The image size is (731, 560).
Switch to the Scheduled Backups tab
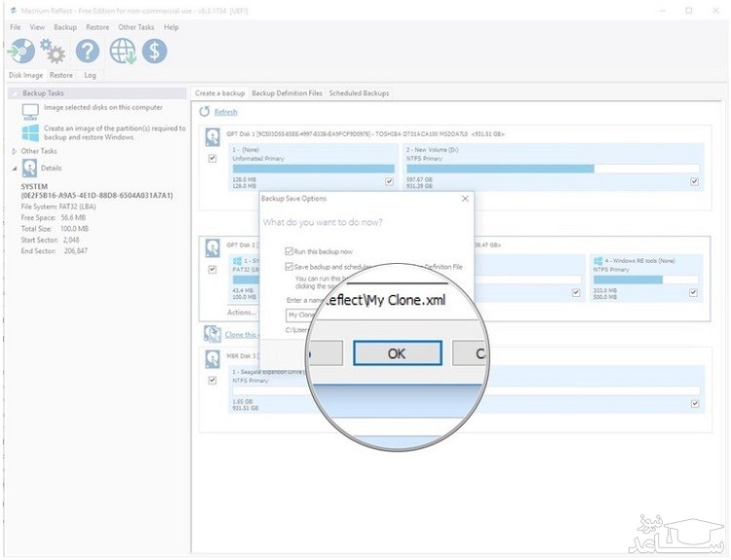359,93
